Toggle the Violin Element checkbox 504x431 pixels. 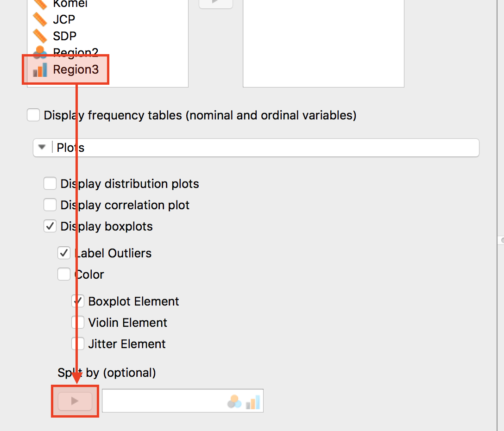[78, 323]
